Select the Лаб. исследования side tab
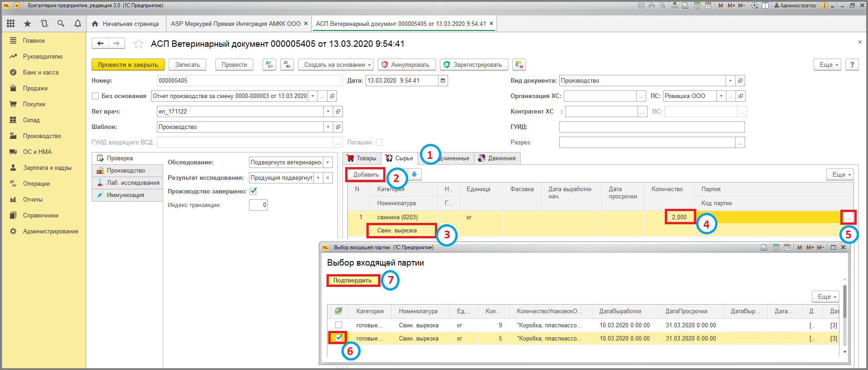 point(127,183)
